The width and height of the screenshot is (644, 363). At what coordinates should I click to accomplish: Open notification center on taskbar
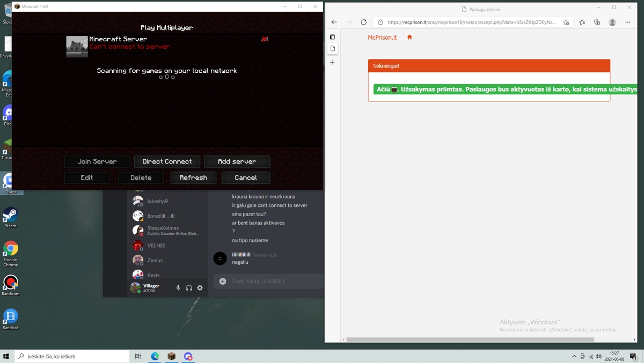point(633,357)
